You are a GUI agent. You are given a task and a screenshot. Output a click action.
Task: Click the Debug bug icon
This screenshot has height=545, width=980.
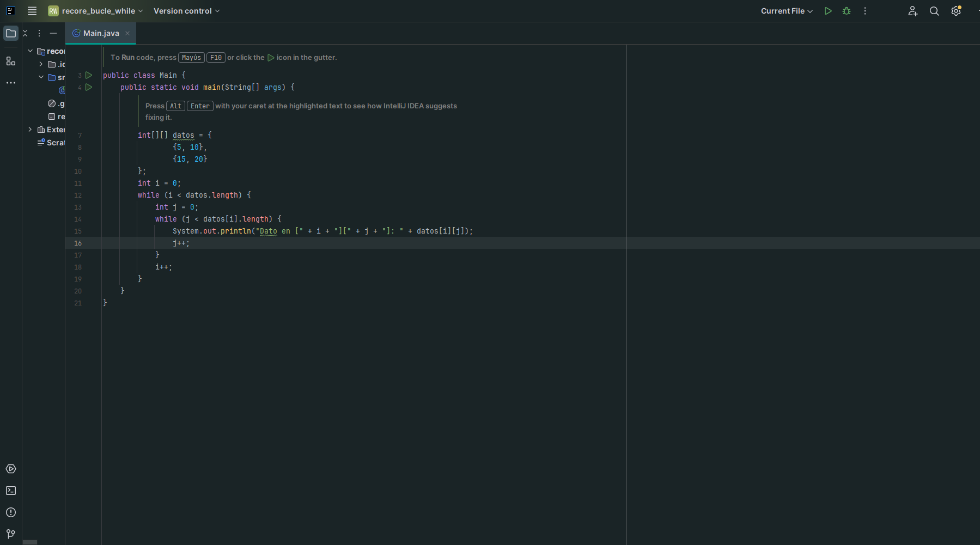(846, 11)
